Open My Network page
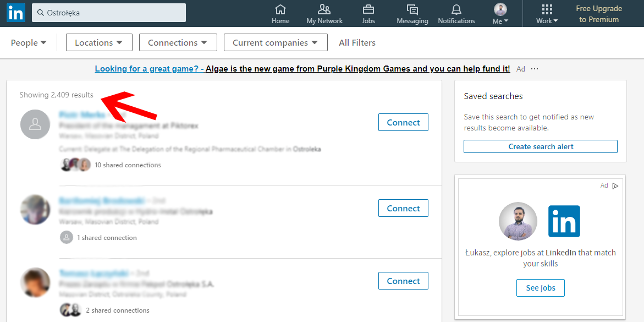This screenshot has width=644, height=322. click(324, 14)
